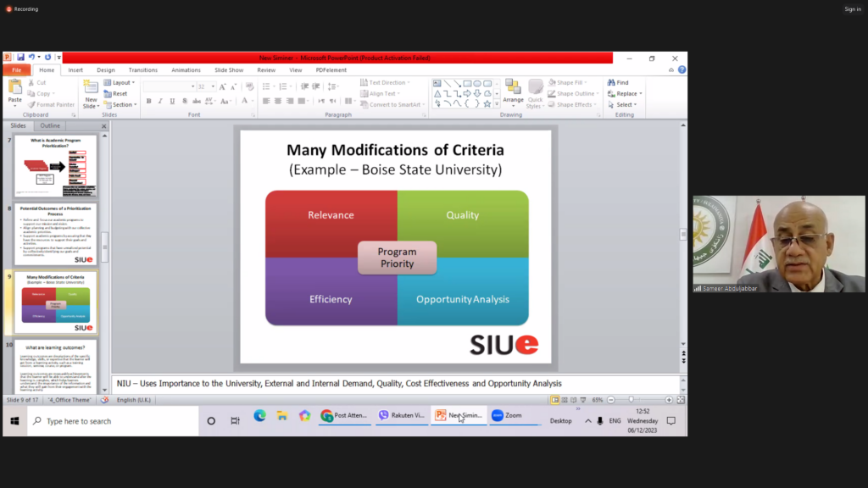Screen dimensions: 868x488
Task: Switch to Outline pane tab
Action: tap(50, 125)
